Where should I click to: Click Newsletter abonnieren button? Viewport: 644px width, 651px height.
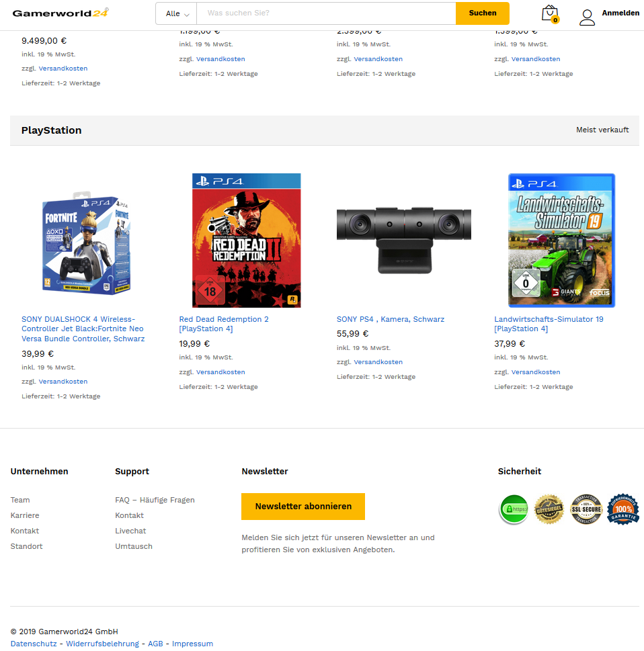(303, 507)
